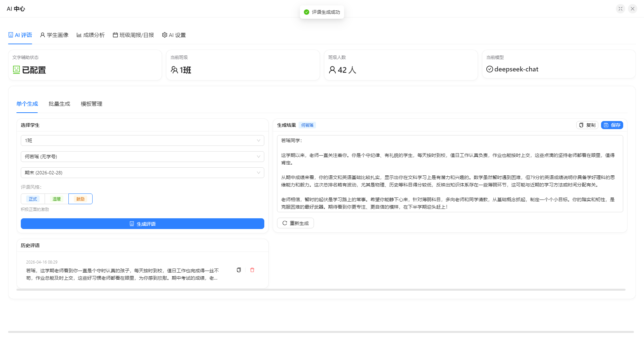Image resolution: width=644 pixels, height=341 pixels.
Task: Click chevron arrow of exam selector
Action: (259, 173)
